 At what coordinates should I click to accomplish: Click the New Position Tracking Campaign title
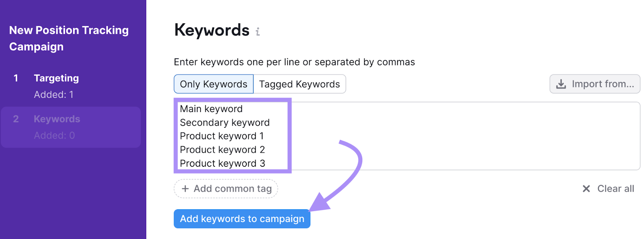pos(68,38)
